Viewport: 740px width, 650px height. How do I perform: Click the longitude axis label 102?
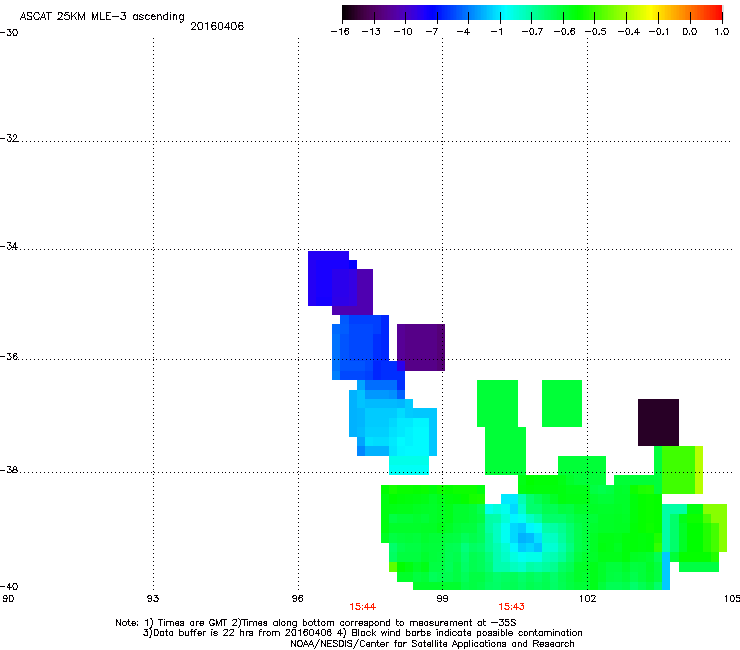pos(587,599)
